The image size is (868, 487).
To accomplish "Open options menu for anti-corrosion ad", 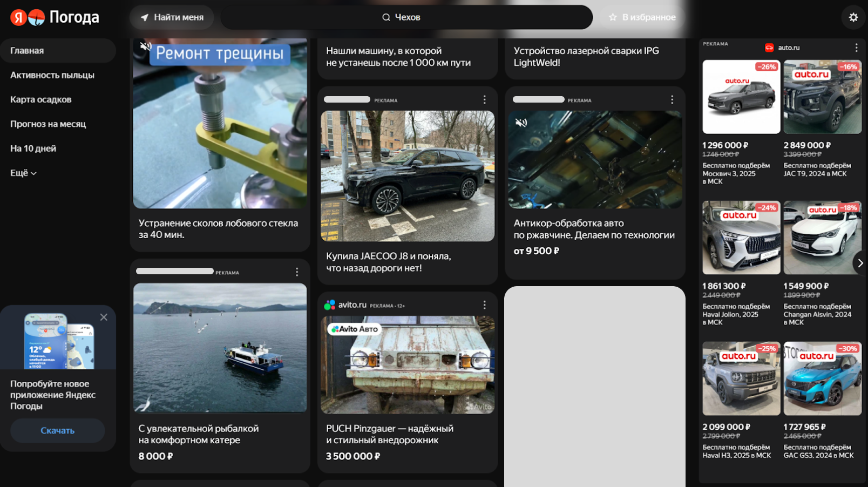I will tap(672, 100).
